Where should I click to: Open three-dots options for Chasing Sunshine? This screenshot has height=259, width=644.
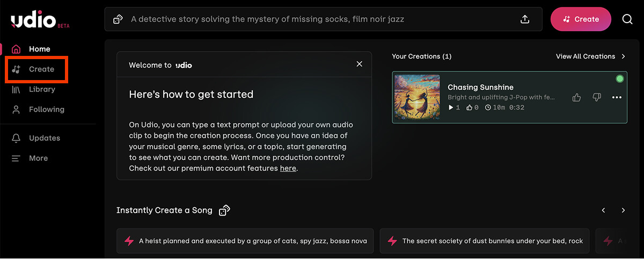pos(617,97)
